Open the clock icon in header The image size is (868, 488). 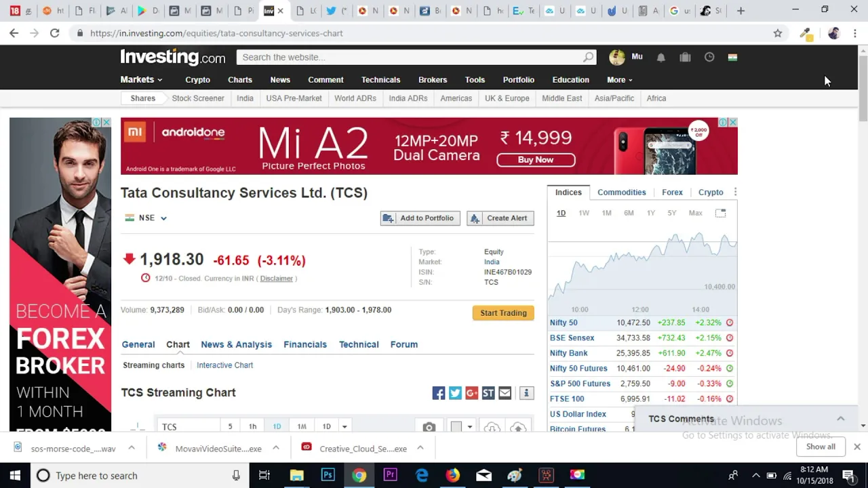tap(709, 58)
